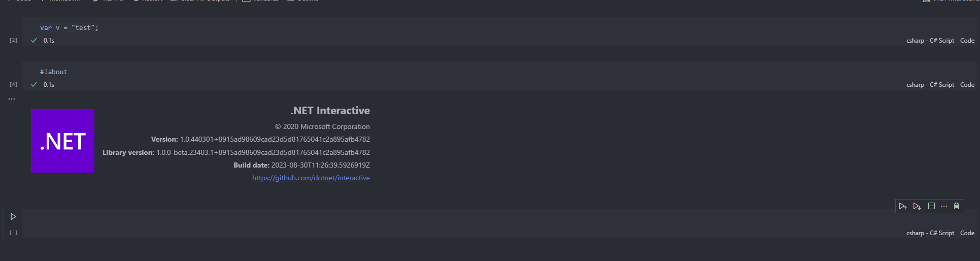
Task: Execute this cell and cells below
Action: click(x=917, y=206)
